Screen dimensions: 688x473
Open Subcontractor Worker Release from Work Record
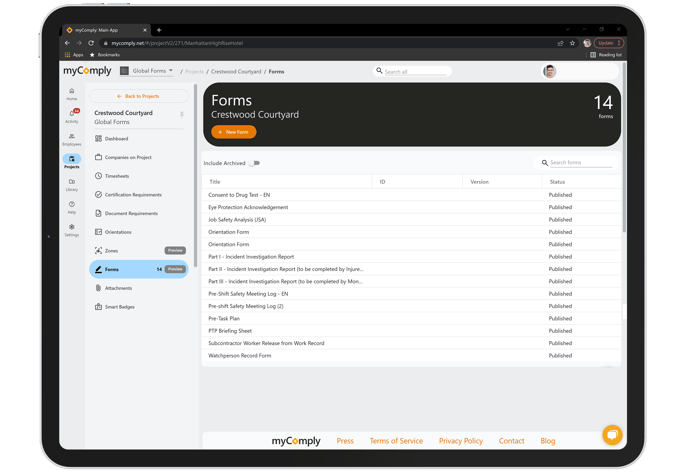point(412,343)
